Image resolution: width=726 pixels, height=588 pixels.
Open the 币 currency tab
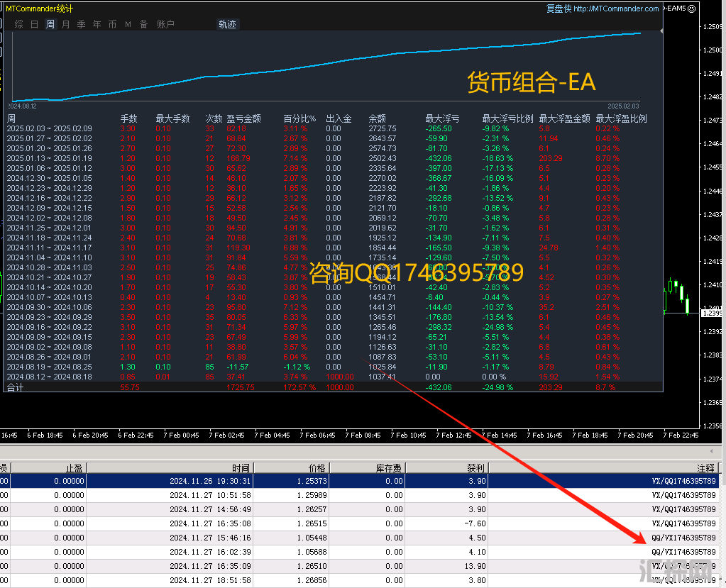pyautogui.click(x=112, y=24)
